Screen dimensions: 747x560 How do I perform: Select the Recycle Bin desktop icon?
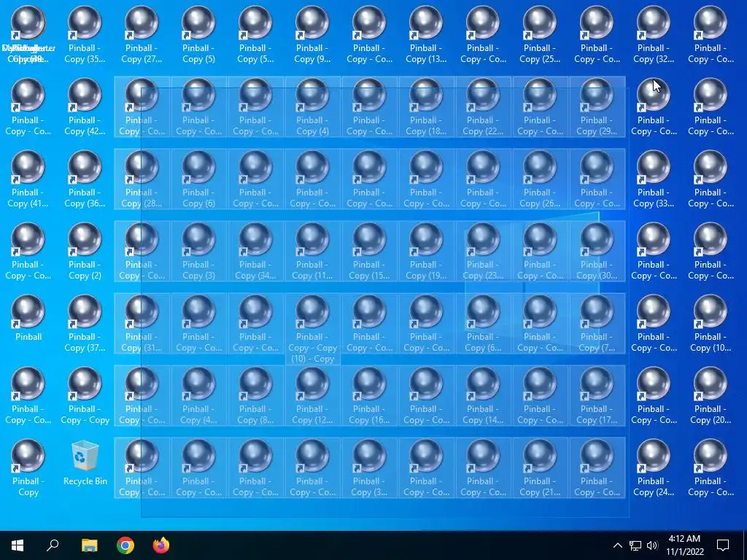(85, 463)
